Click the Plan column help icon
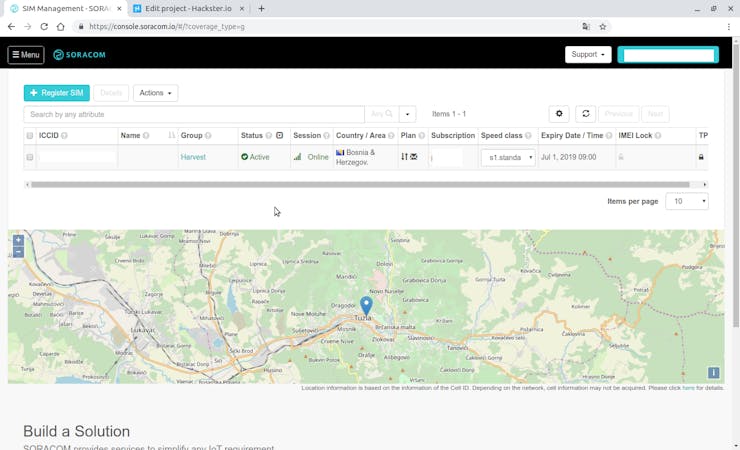Screen dimensions: 740x450 421,136
